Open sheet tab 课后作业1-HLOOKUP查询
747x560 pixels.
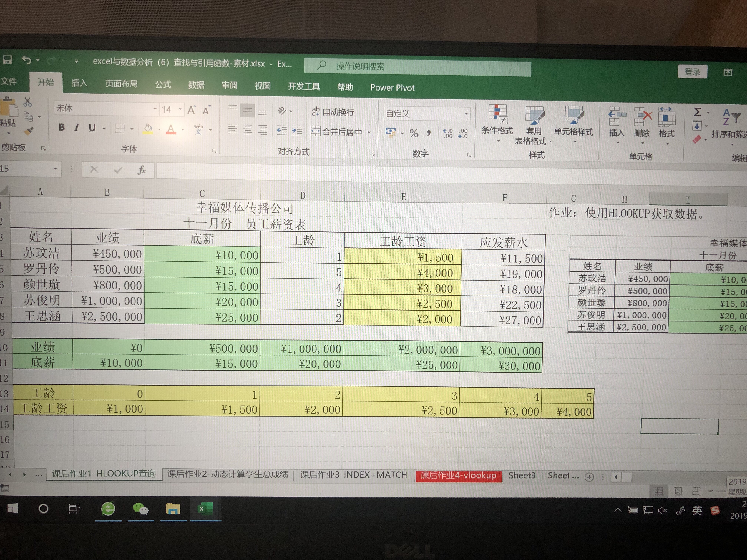[104, 474]
